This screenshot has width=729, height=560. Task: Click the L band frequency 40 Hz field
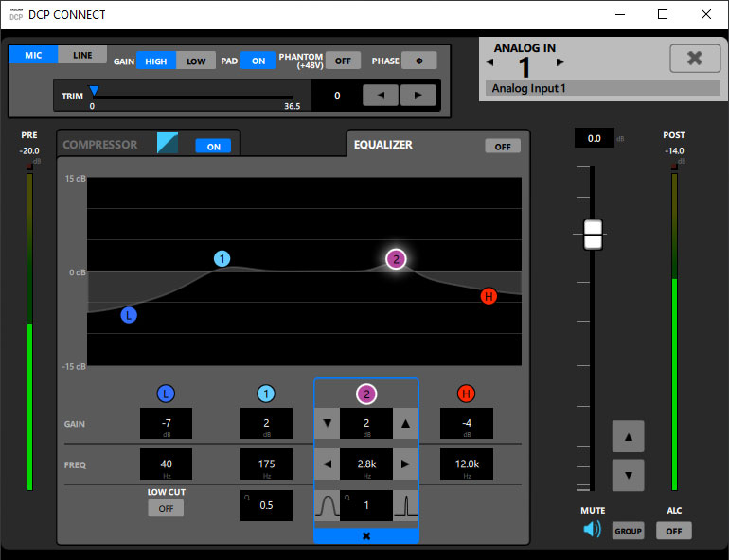tap(166, 464)
